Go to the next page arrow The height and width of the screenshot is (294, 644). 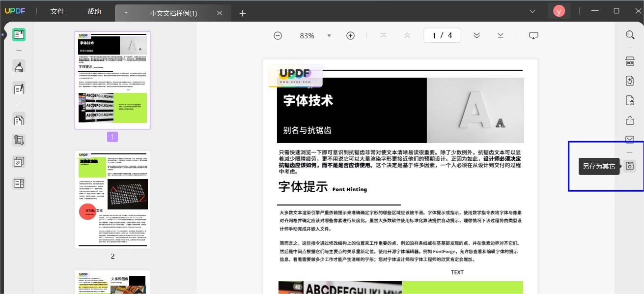(x=476, y=36)
